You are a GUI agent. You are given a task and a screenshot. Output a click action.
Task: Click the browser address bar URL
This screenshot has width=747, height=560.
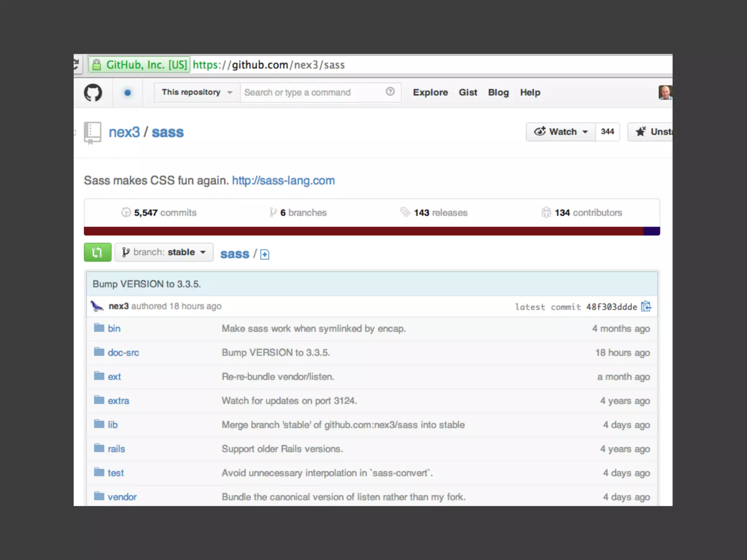269,65
